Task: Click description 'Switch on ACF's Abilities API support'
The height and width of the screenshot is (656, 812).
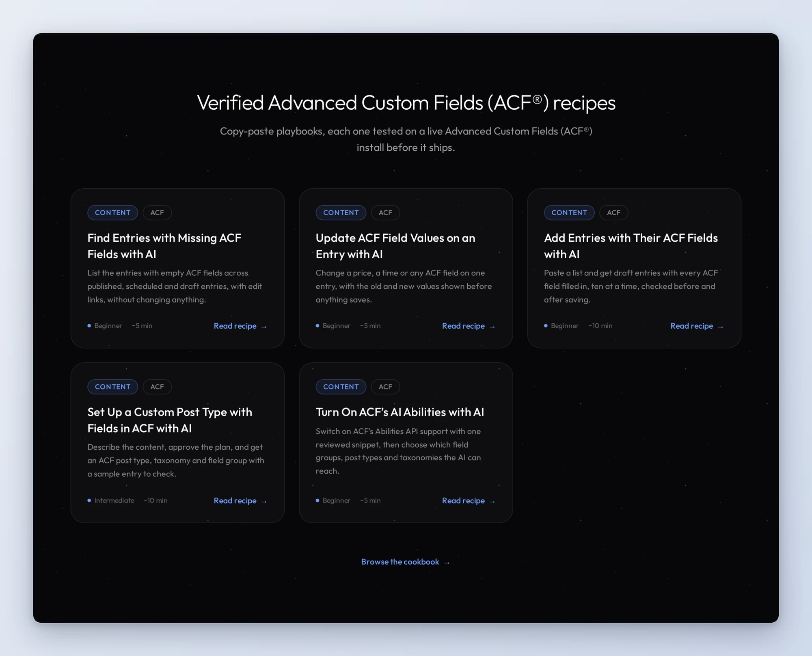Action: [398, 451]
